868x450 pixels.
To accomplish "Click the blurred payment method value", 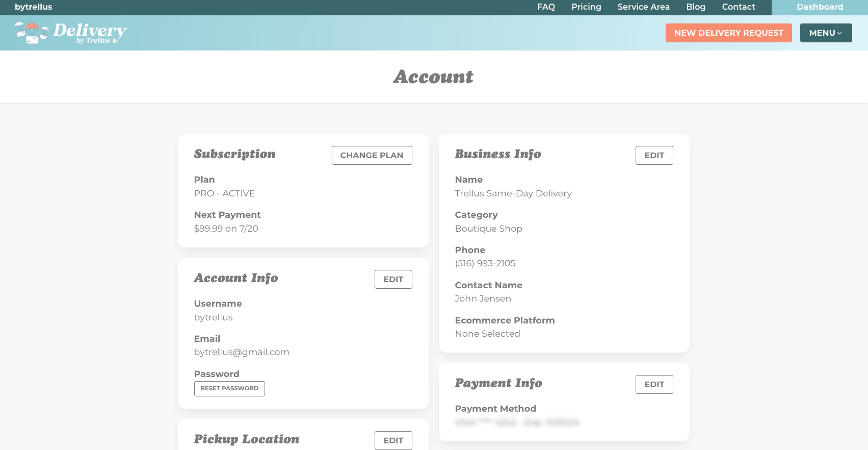I will tap(517, 422).
